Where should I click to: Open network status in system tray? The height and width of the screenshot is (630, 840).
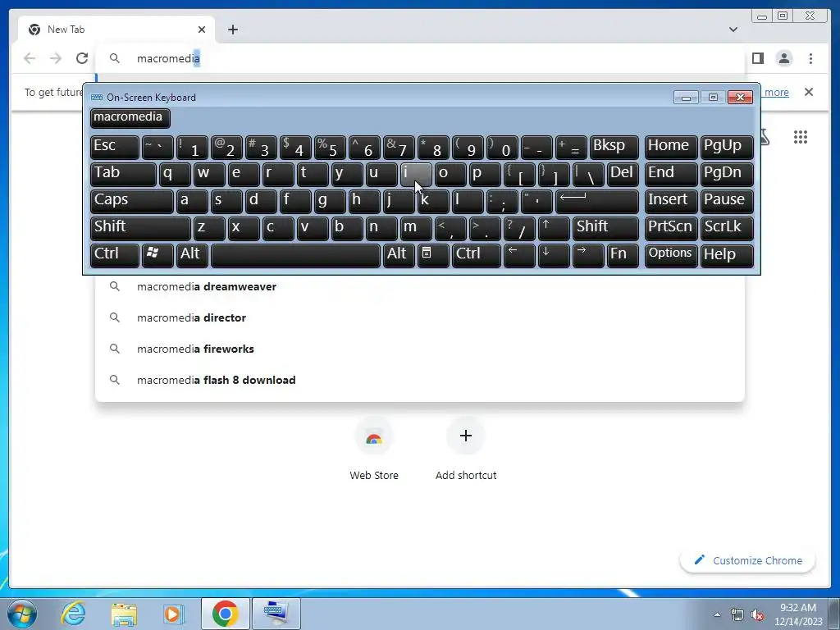[737, 615]
